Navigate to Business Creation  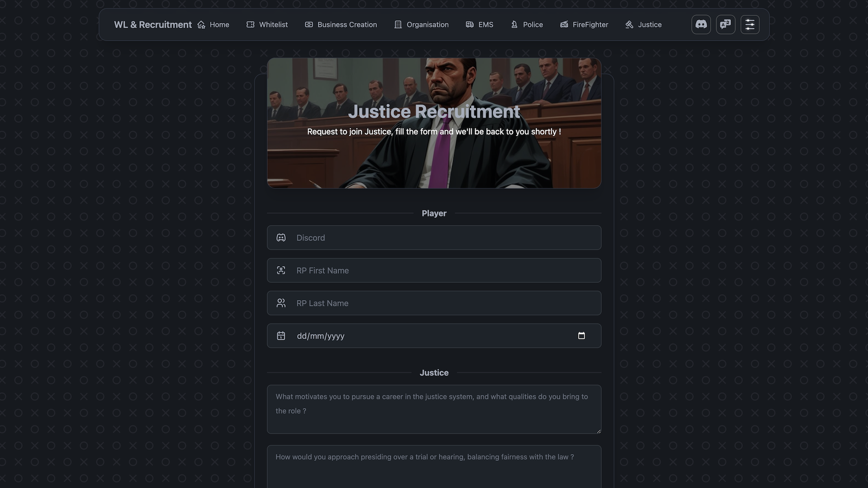click(x=341, y=24)
